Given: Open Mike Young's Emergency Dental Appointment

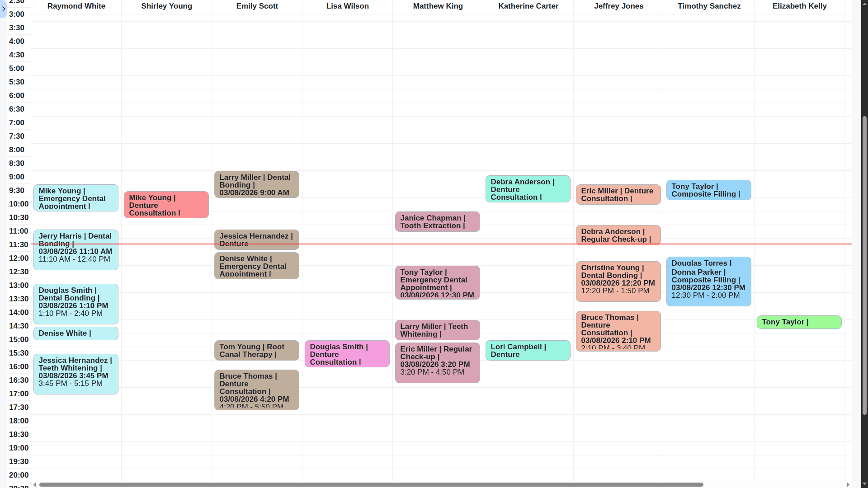Looking at the screenshot, I should tap(75, 198).
